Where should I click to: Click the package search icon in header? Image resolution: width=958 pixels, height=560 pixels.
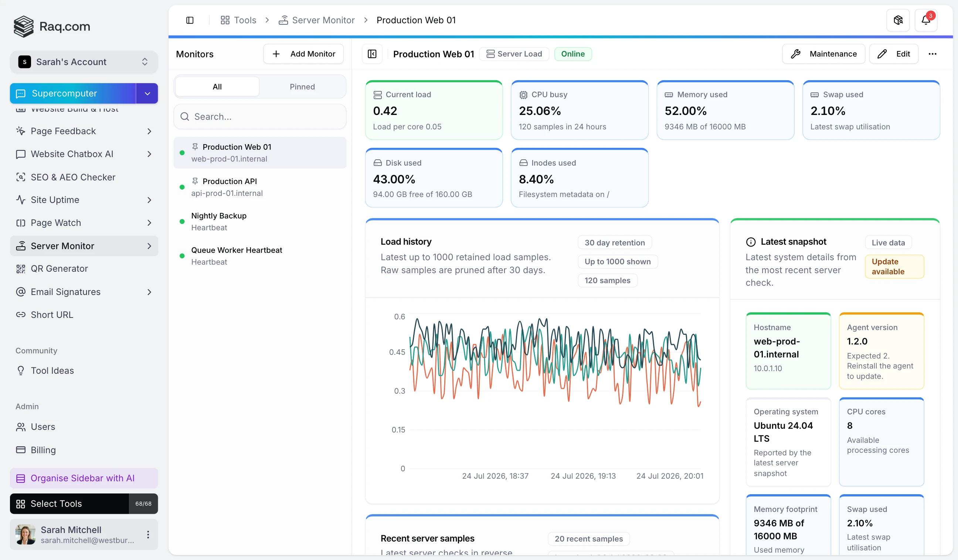(x=898, y=20)
